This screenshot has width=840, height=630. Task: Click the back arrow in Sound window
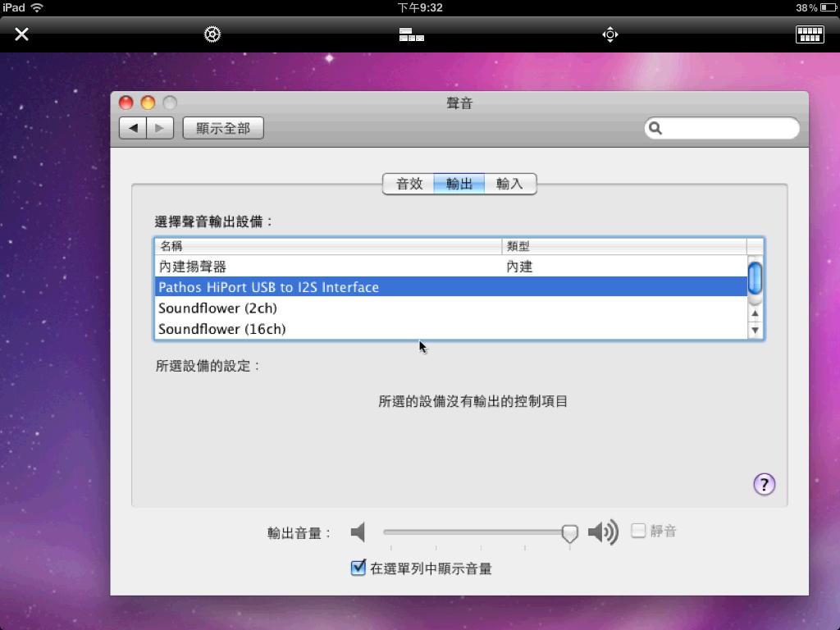tap(133, 128)
